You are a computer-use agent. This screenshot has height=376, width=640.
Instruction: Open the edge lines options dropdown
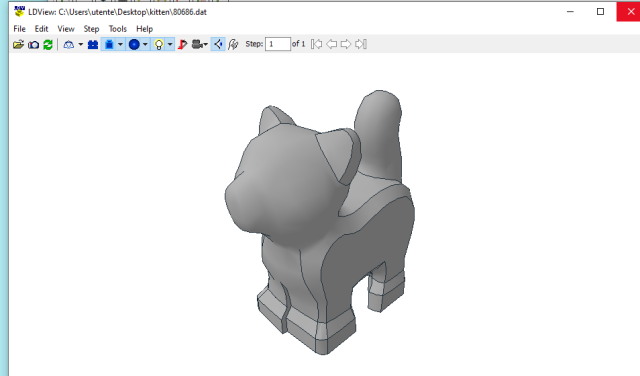coord(120,44)
